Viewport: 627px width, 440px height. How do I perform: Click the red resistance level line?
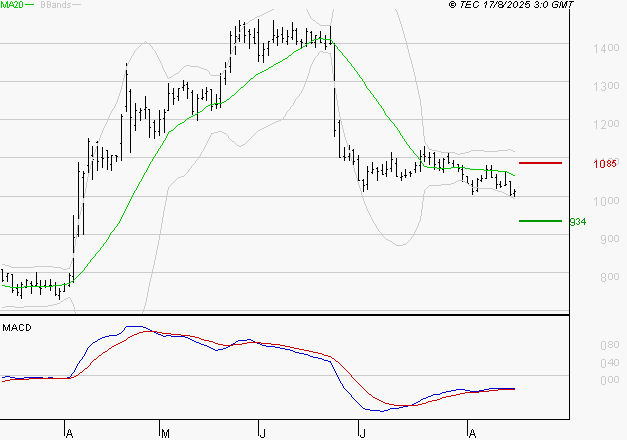pyautogui.click(x=540, y=162)
